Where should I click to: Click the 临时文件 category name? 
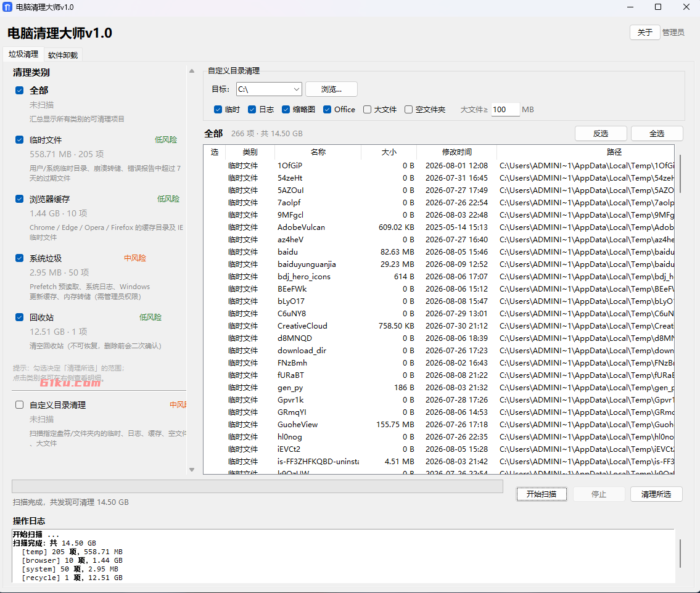[46, 140]
